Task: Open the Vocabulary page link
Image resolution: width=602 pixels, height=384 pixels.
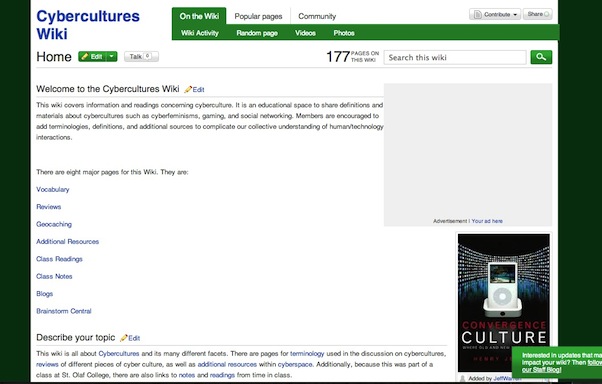Action: click(x=53, y=189)
